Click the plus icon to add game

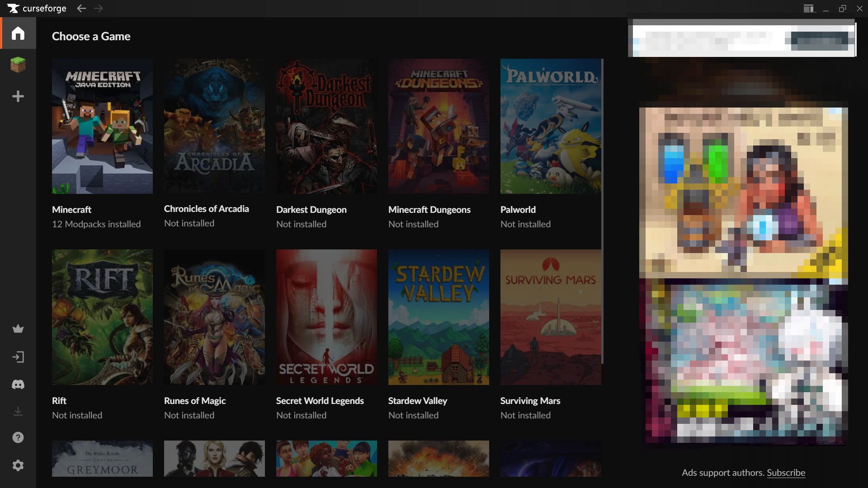(18, 96)
